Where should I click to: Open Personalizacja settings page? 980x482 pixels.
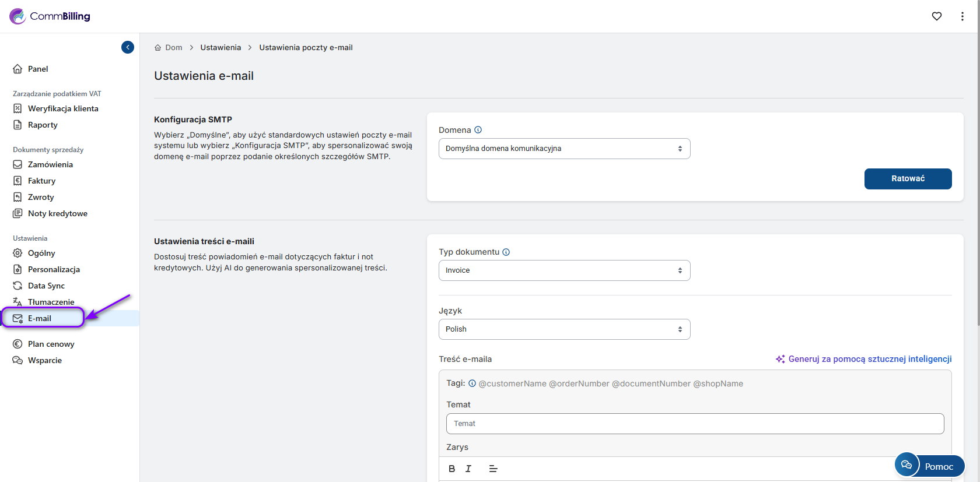point(54,269)
